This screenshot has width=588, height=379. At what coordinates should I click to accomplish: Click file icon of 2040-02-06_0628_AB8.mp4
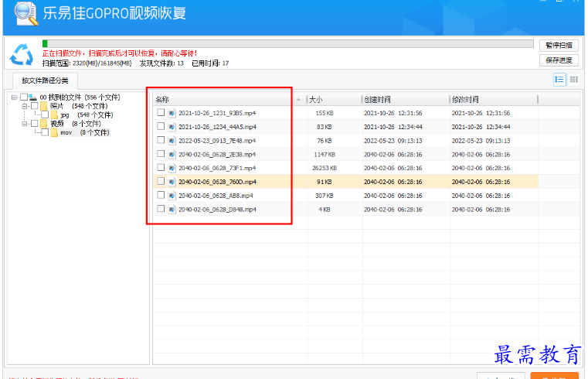172,196
